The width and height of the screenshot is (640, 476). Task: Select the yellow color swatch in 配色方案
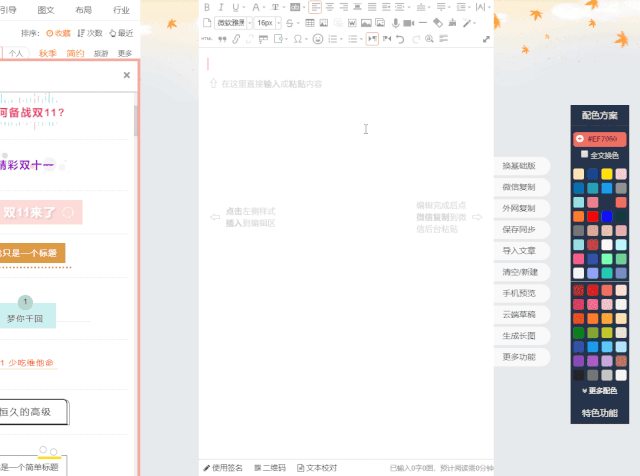(x=607, y=174)
